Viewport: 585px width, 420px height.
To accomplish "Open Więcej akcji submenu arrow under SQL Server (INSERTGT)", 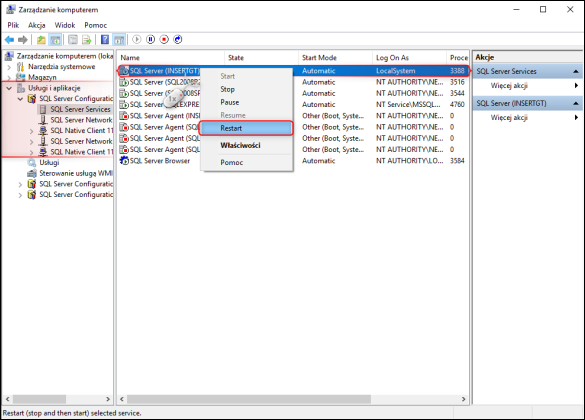I will (x=576, y=117).
